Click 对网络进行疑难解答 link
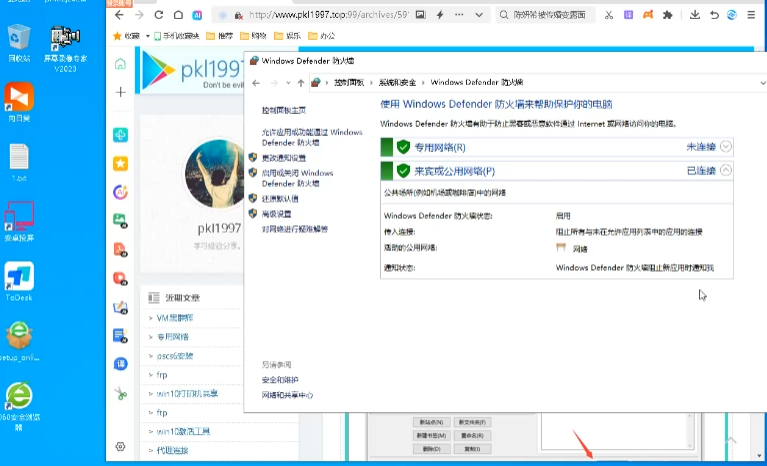This screenshot has width=767, height=466. pos(294,229)
